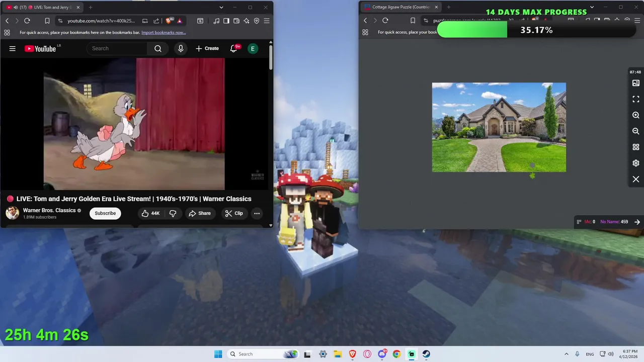Open jigsaw puzzle settings gear

point(636,163)
